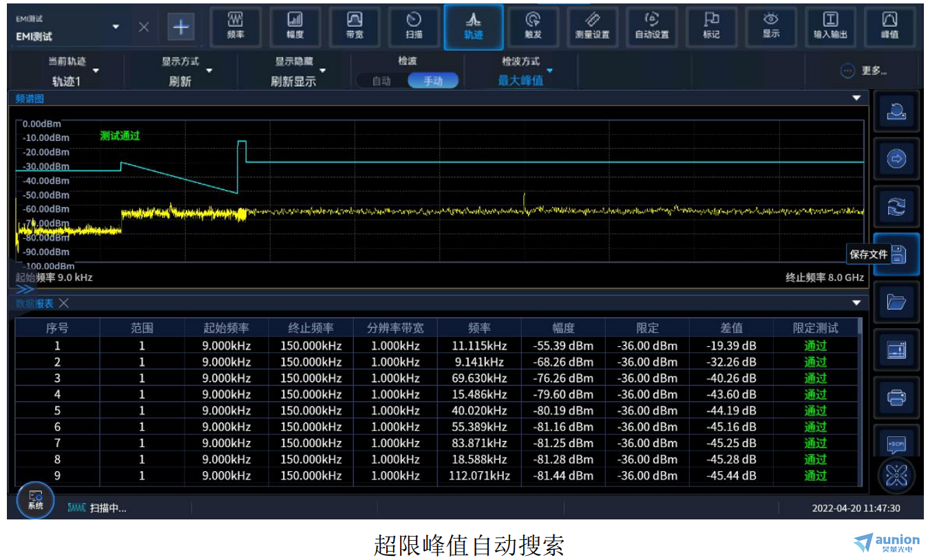The width and height of the screenshot is (928, 560).
Task: Close the 数据报表 panel with its X
Action: coord(63,303)
